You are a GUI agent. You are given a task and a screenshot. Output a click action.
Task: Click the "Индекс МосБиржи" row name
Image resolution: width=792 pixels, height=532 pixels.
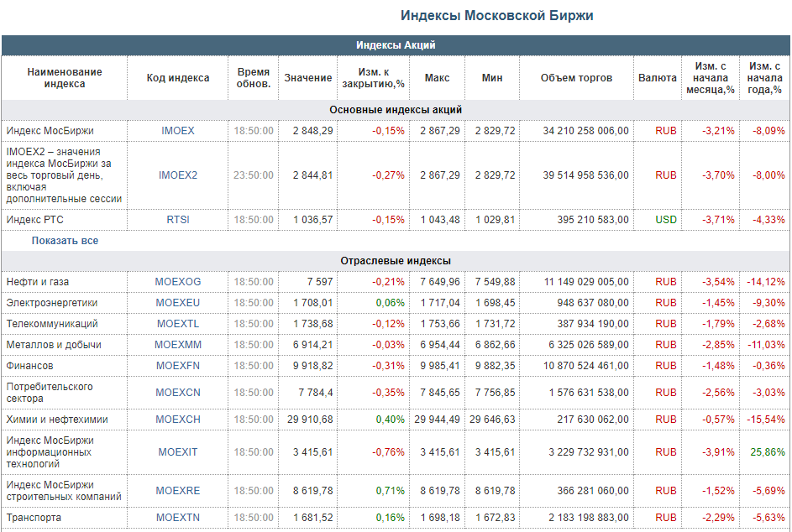point(50,131)
